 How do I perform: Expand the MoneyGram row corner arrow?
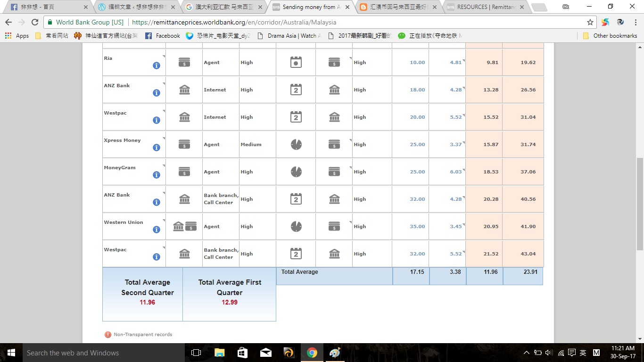pyautogui.click(x=164, y=166)
